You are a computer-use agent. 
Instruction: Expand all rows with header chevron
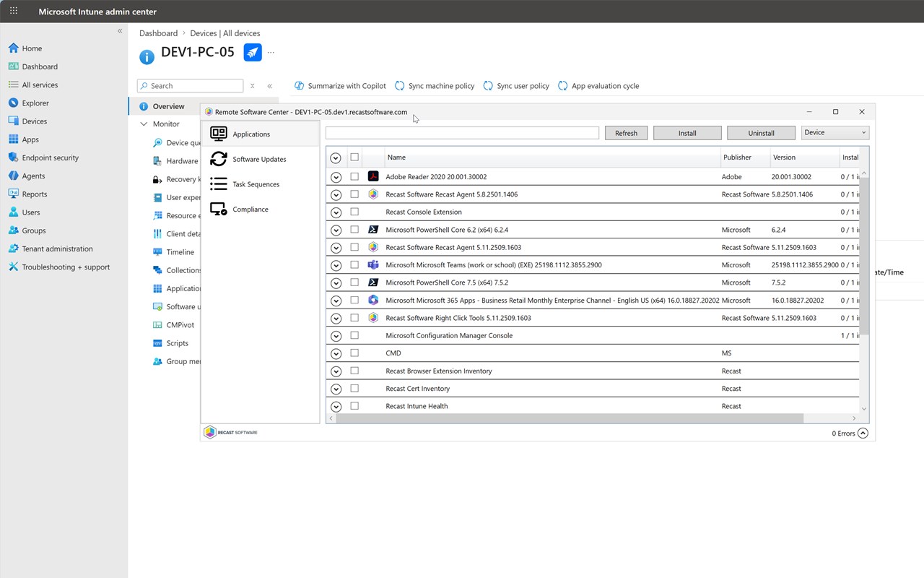(336, 158)
